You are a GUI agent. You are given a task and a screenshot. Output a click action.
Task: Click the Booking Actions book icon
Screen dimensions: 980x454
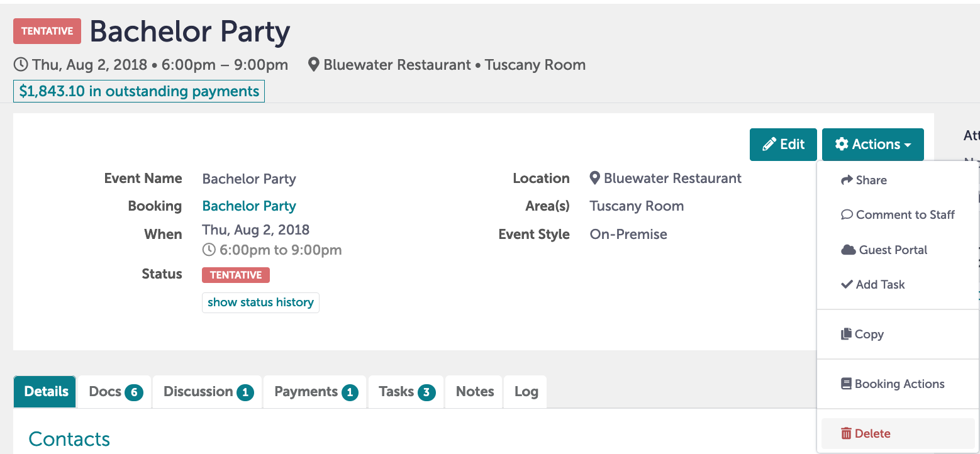(x=846, y=384)
